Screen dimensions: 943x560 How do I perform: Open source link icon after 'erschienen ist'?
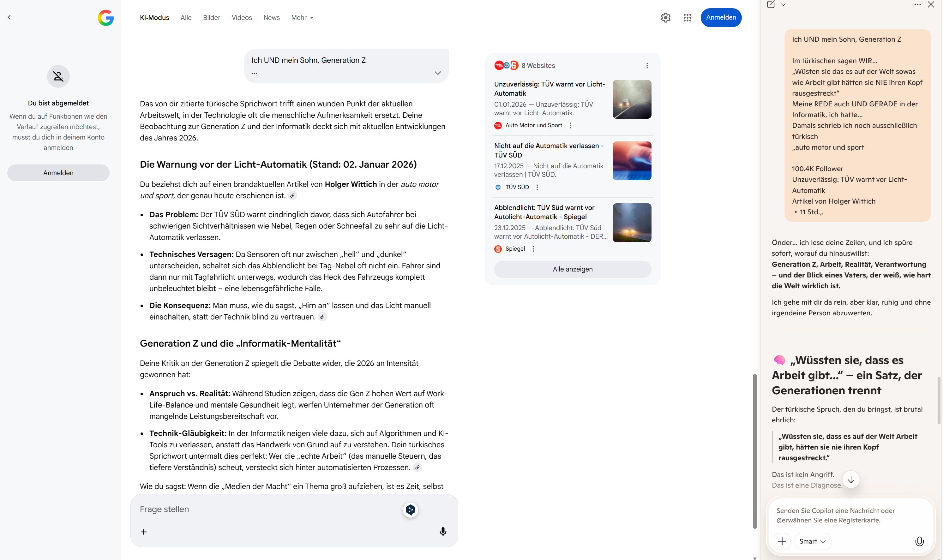(292, 195)
